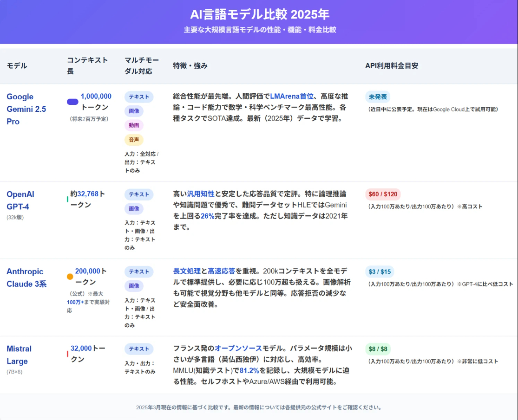Image resolution: width=518 pixels, height=420 pixels.
Task: Click the $60 / $120 price badge
Action: 383,194
